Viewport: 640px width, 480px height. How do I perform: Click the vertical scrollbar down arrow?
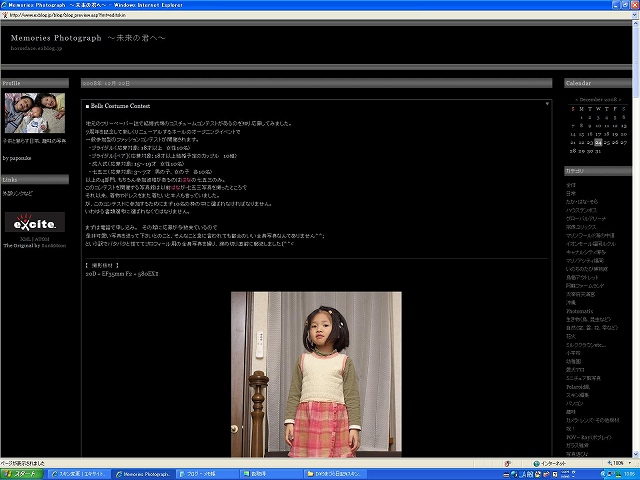(636, 454)
